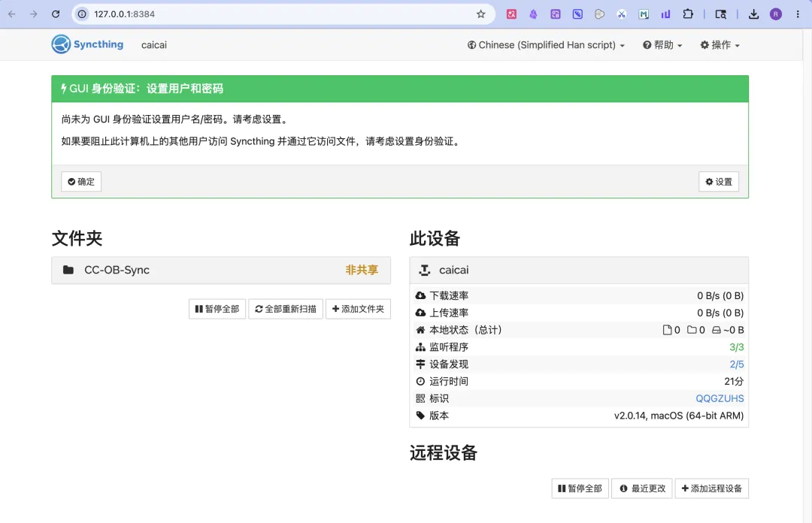
Task: Click the local state home icon
Action: tap(420, 330)
